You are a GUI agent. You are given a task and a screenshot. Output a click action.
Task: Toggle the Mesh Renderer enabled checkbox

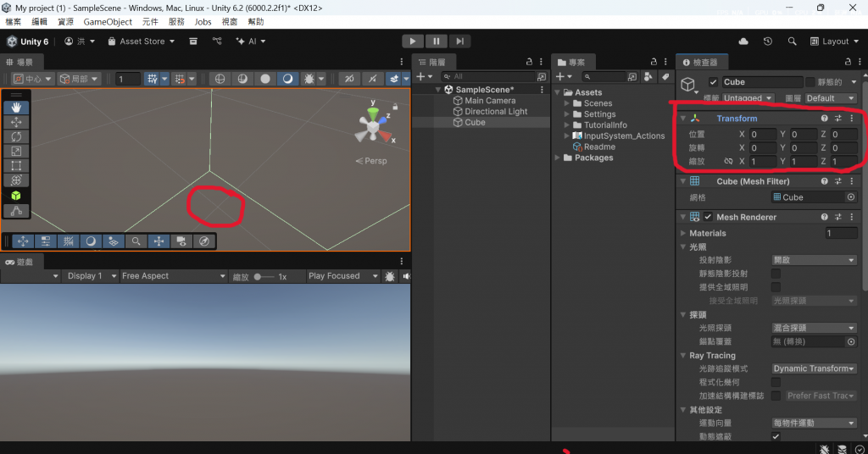point(708,218)
